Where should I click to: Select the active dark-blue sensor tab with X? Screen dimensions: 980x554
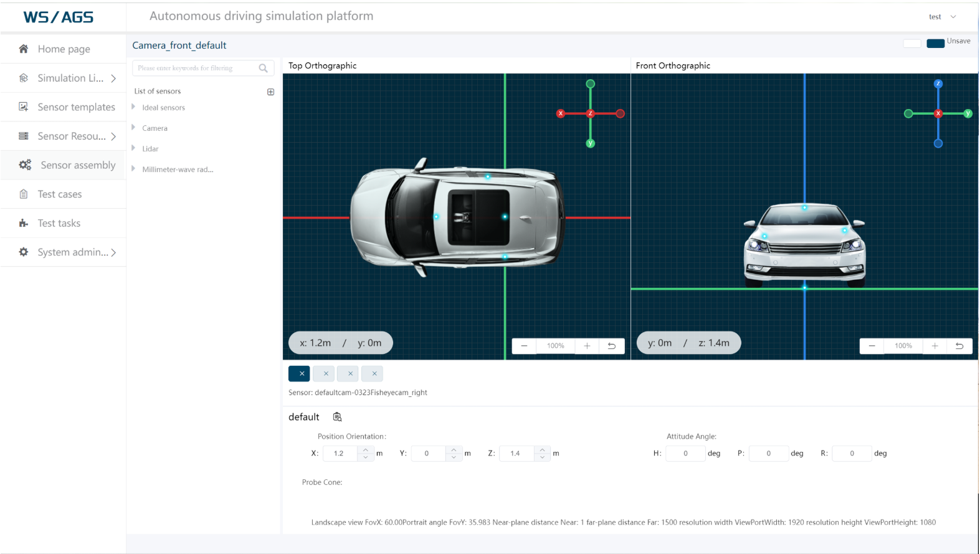click(x=299, y=373)
